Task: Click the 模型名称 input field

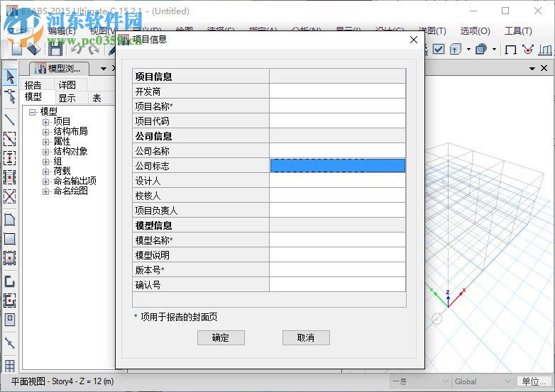Action: (x=337, y=240)
